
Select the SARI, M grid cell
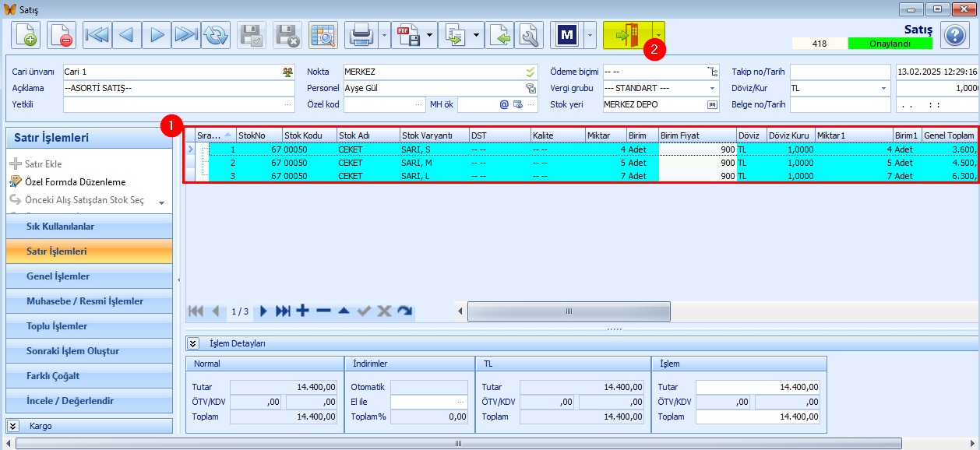pyautogui.click(x=435, y=163)
